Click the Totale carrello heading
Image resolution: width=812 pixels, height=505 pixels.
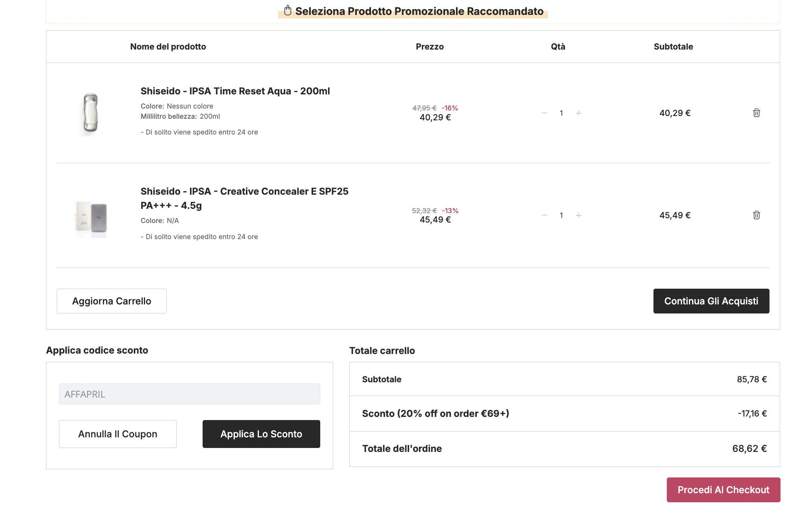coord(382,350)
